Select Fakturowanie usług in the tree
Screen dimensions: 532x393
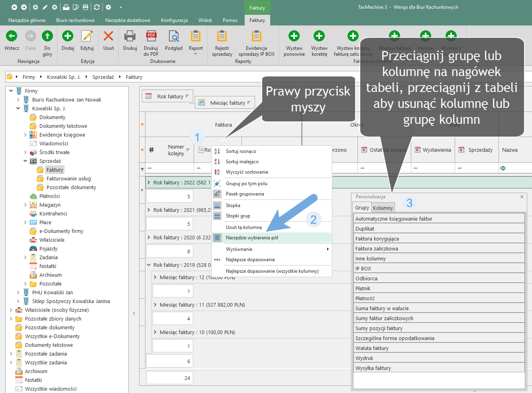(69, 179)
